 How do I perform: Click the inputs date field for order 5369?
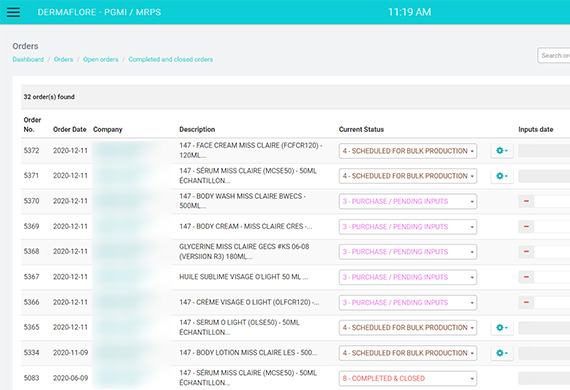click(x=552, y=226)
